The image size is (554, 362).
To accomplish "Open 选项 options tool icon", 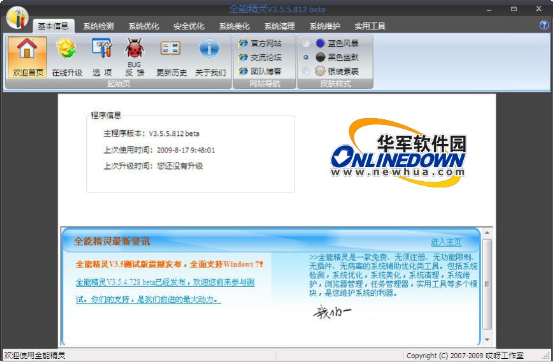I will [102, 57].
